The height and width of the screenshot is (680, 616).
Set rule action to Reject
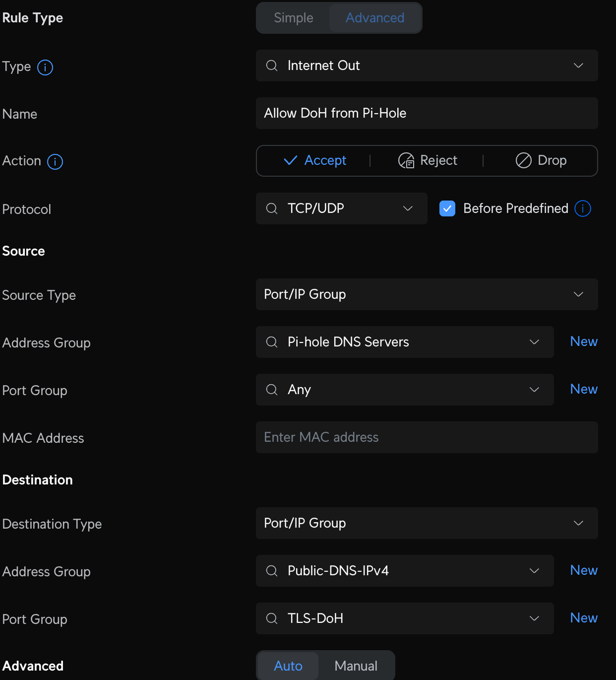coord(428,161)
